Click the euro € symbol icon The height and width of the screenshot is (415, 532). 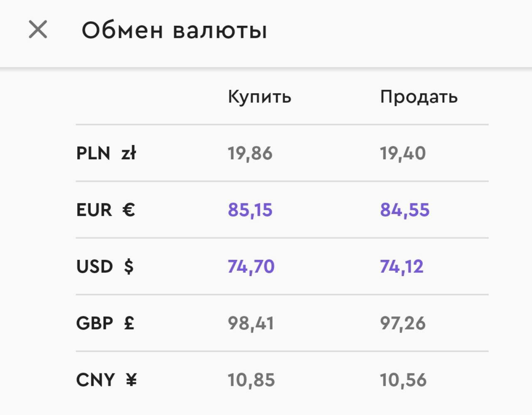pos(129,210)
